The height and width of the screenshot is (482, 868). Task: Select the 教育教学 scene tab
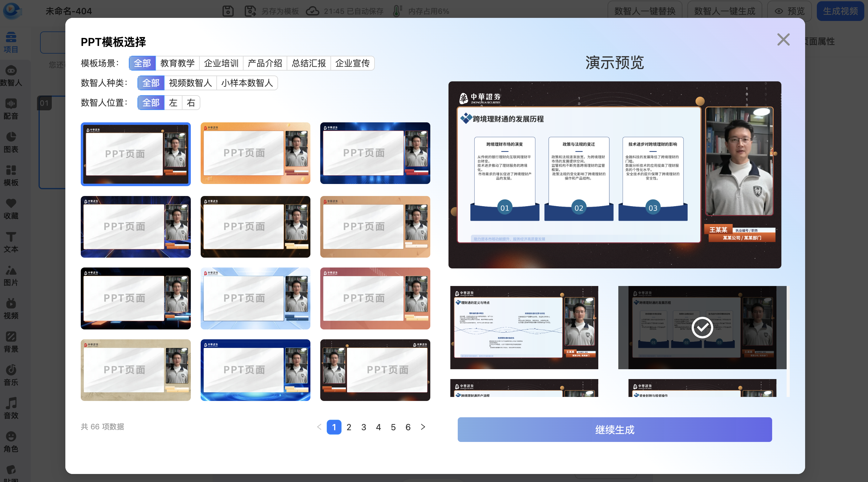pos(177,63)
